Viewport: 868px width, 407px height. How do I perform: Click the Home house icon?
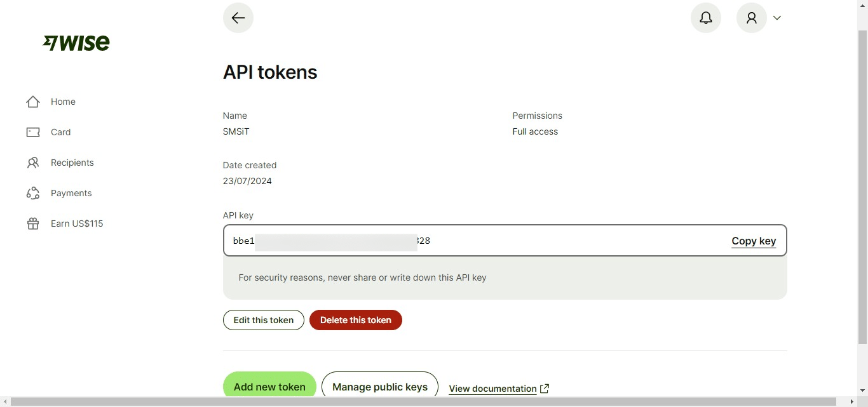pos(33,102)
